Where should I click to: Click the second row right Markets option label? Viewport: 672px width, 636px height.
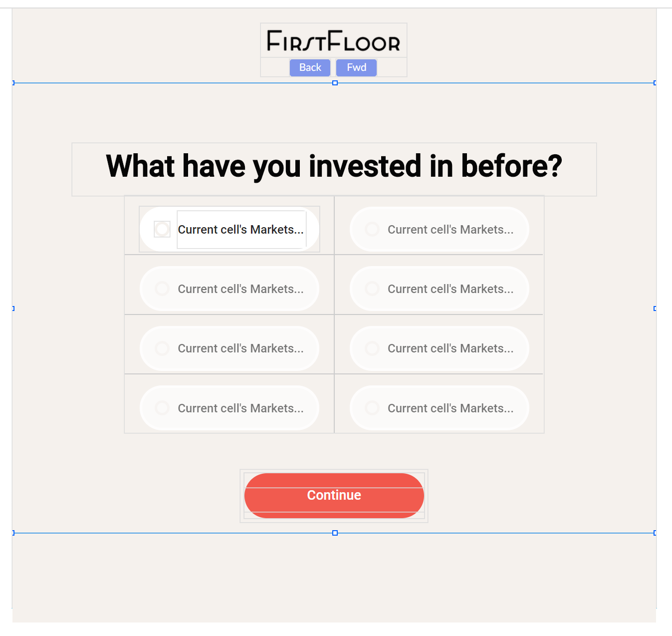click(450, 289)
